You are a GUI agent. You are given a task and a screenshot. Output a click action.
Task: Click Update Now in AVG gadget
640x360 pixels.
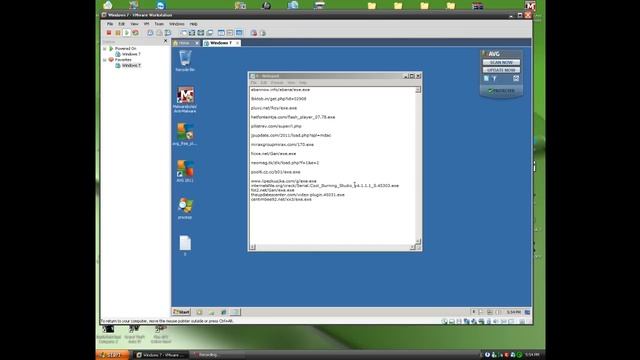tap(501, 70)
